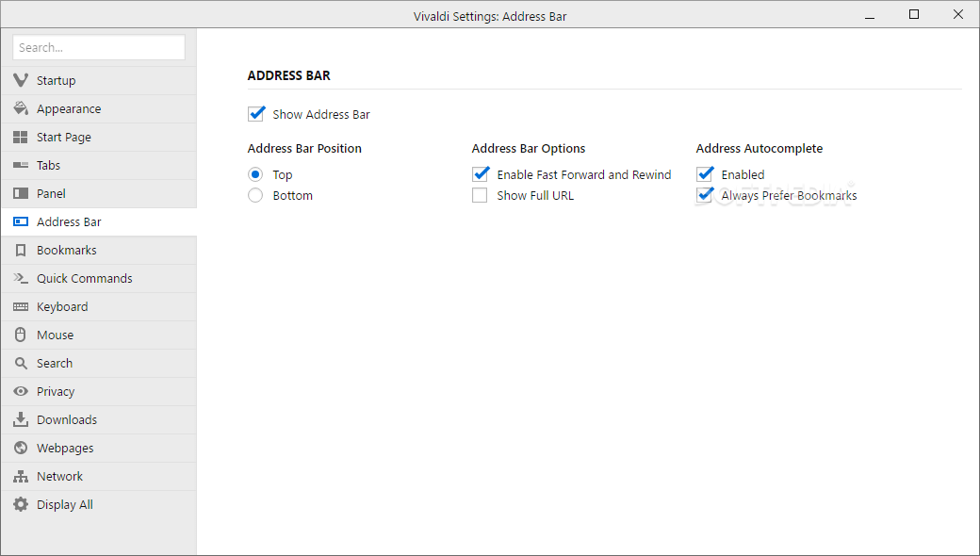This screenshot has width=980, height=556.
Task: Go to Keyboard settings label
Action: coord(62,306)
